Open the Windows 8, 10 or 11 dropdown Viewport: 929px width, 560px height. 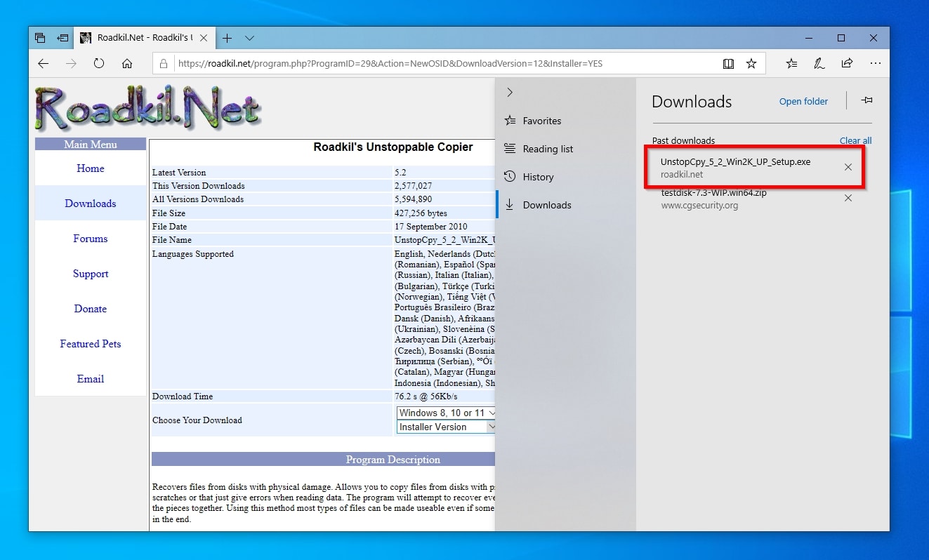pos(447,413)
